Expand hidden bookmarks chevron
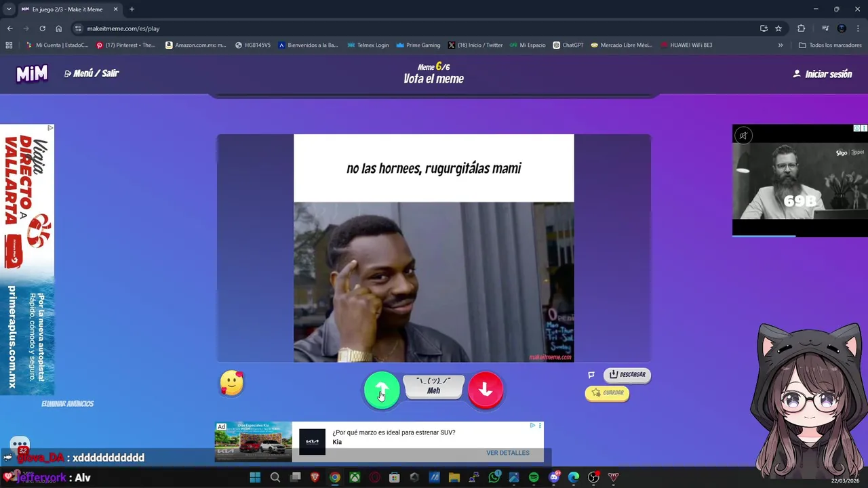This screenshot has height=488, width=868. (x=781, y=45)
